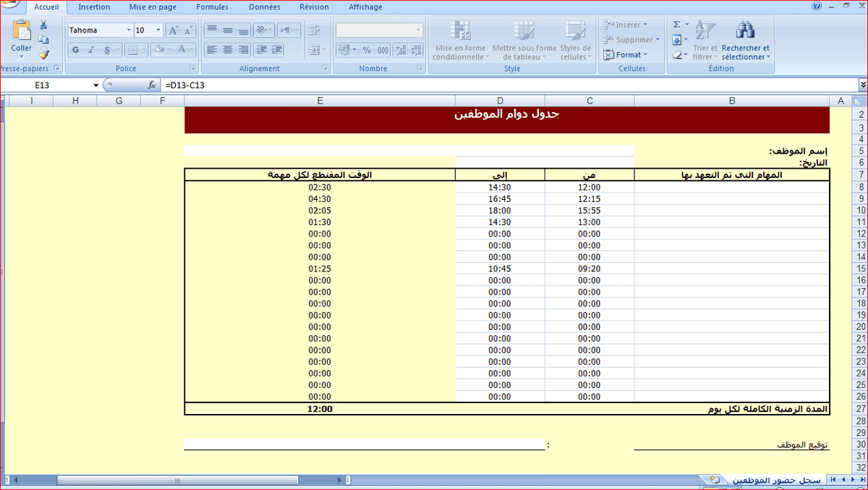Select cell showing 12:00 total in row 27
This screenshot has width=868, height=490.
tap(319, 409)
